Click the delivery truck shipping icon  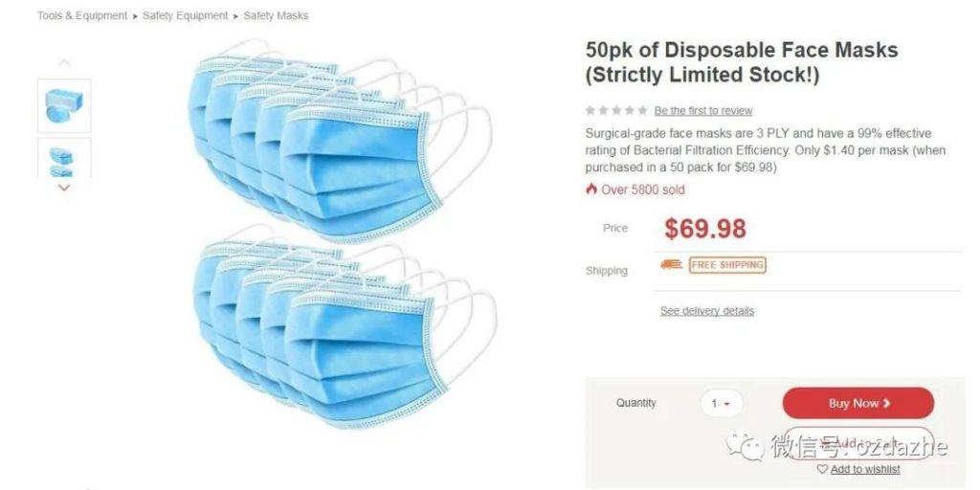pos(671,265)
